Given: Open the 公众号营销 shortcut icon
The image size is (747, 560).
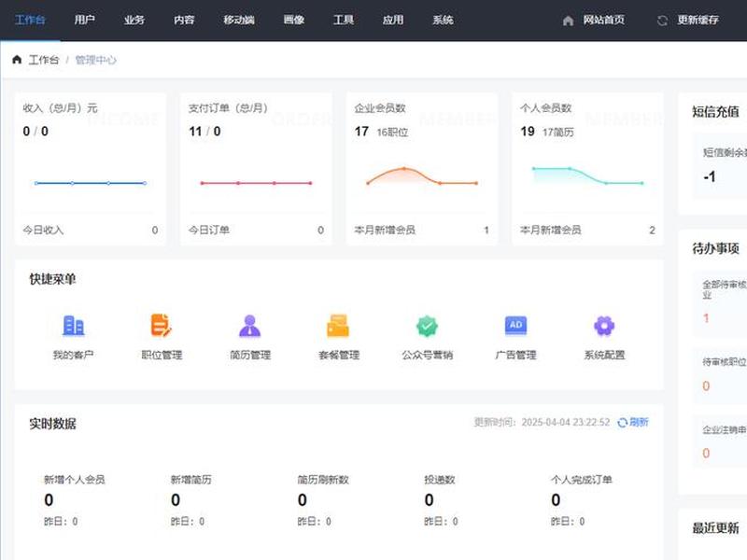Looking at the screenshot, I should pyautogui.click(x=428, y=326).
